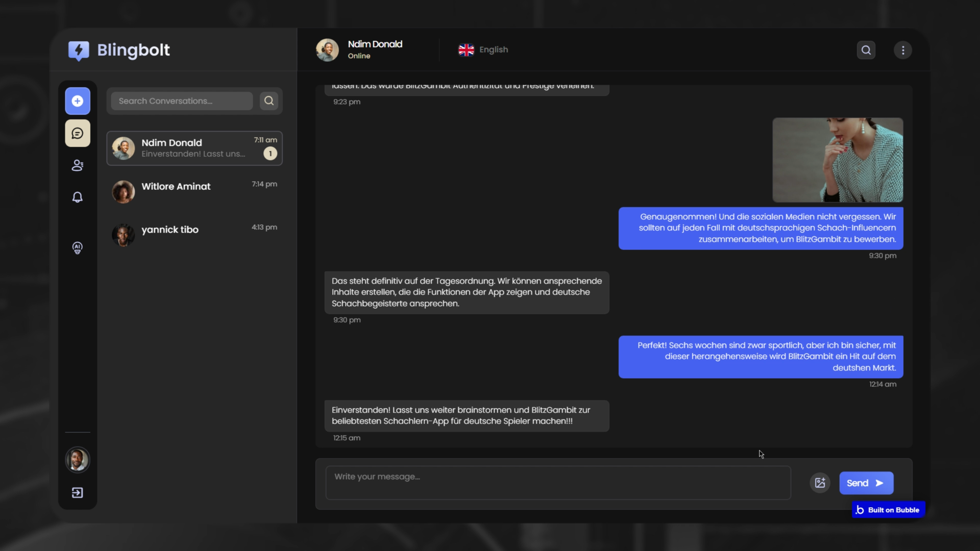Click the logout icon in sidebar
This screenshot has height=551, width=980.
pyautogui.click(x=78, y=493)
